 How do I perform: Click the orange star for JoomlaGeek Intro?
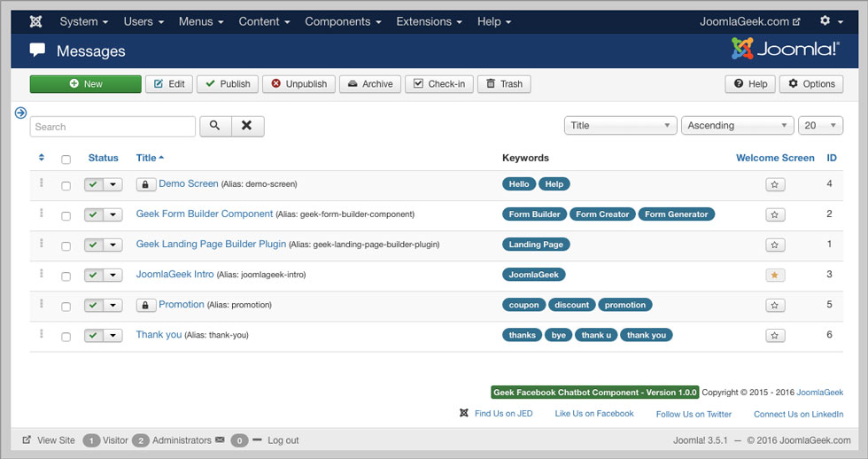click(774, 276)
